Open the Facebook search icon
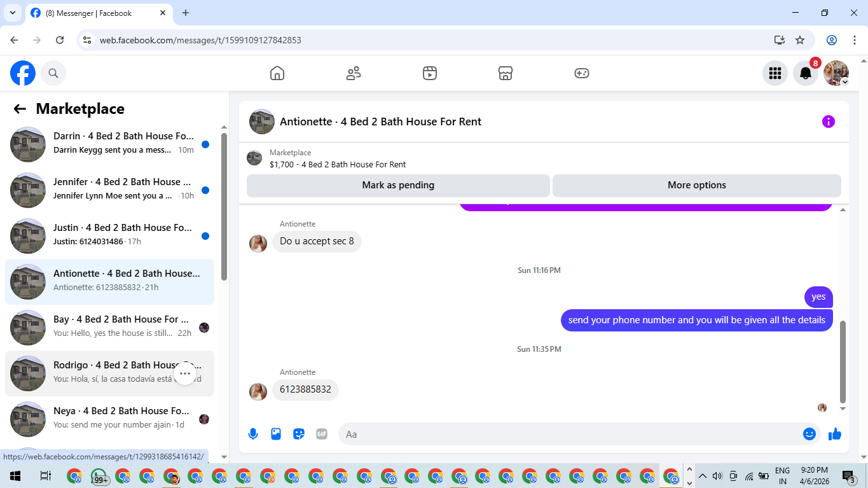The height and width of the screenshot is (488, 868). click(x=53, y=73)
